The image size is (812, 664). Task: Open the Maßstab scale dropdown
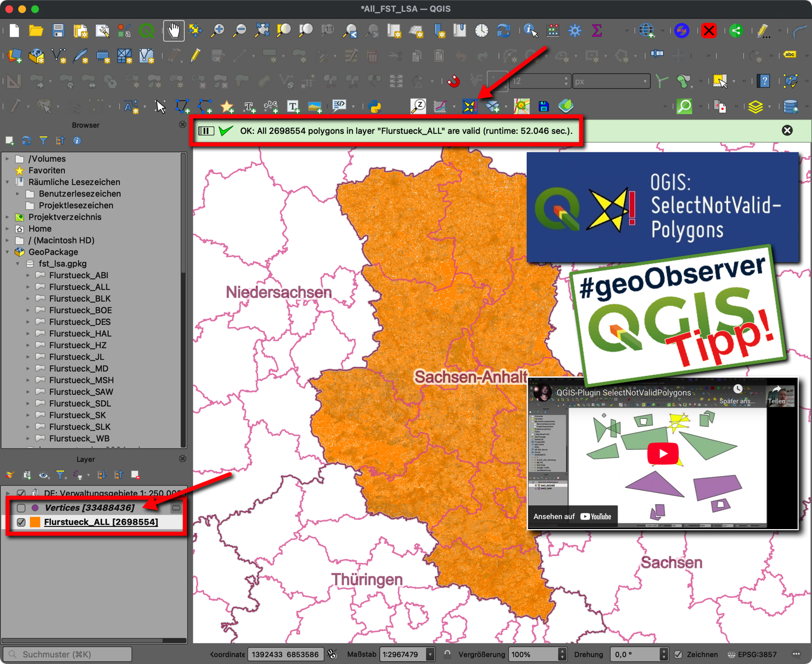[x=430, y=654]
